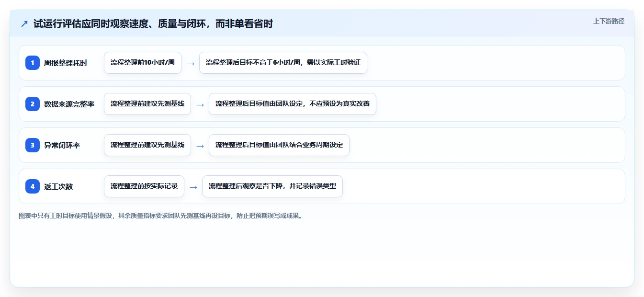Click the 结合业务周期设定 target box
The width and height of the screenshot is (644, 297).
coord(279,145)
